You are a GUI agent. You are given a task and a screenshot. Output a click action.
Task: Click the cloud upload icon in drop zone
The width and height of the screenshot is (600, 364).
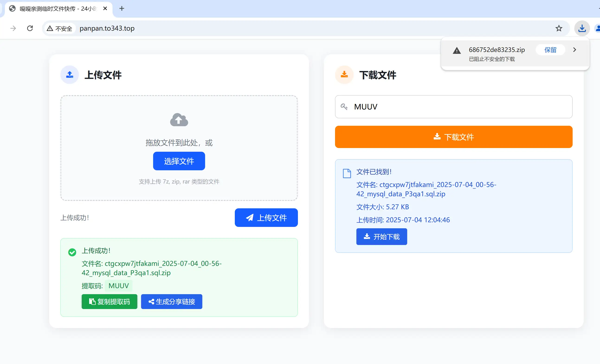[x=179, y=120]
